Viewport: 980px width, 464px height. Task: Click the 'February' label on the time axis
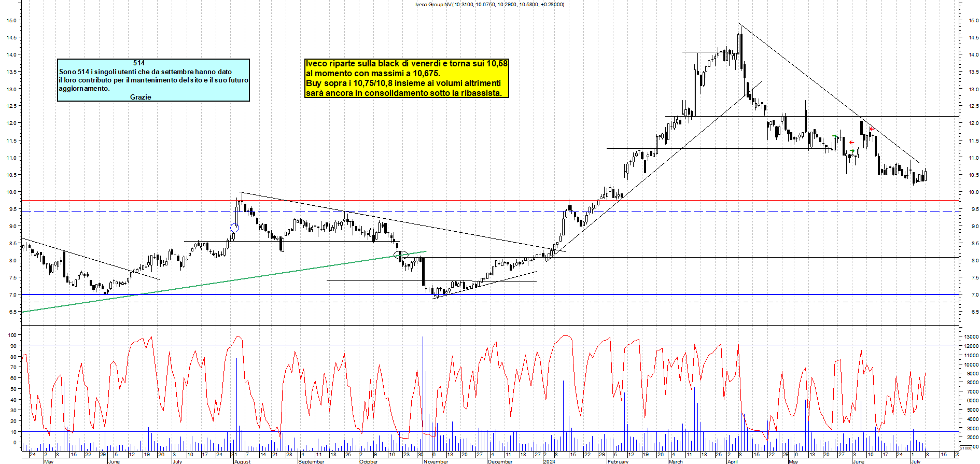[618, 461]
